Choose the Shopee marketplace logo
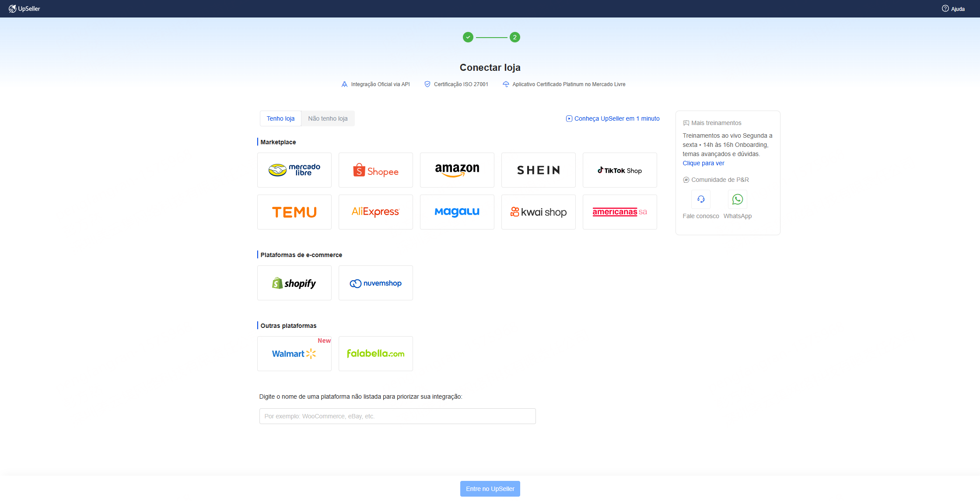Image resolution: width=980 pixels, height=501 pixels. coord(376,170)
